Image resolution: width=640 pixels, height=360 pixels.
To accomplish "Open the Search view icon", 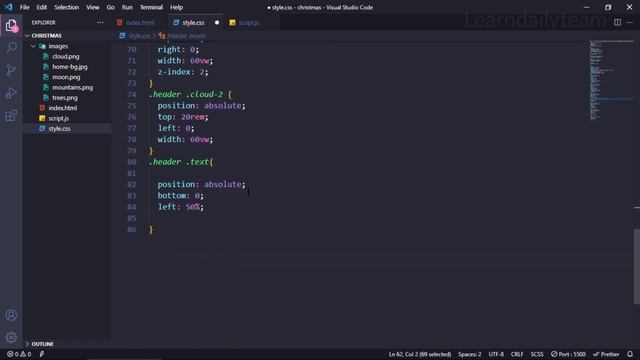I will 11,48.
